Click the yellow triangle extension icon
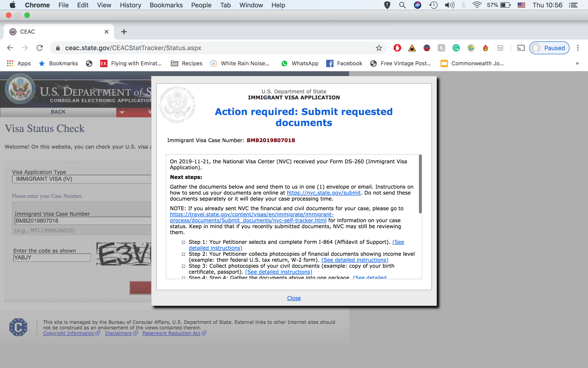This screenshot has height=368, width=588. [412, 48]
